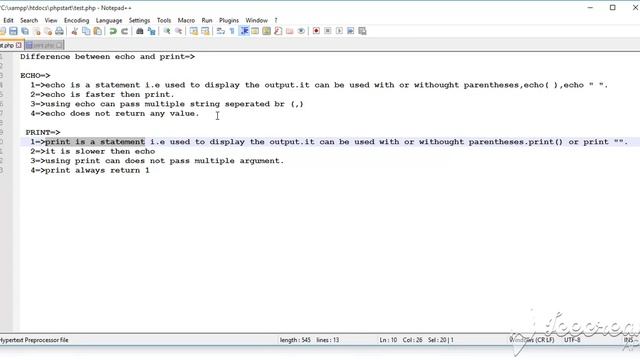Image resolution: width=640 pixels, height=360 pixels.
Task: Open the ? help menu
Action: pyautogui.click(x=276, y=20)
